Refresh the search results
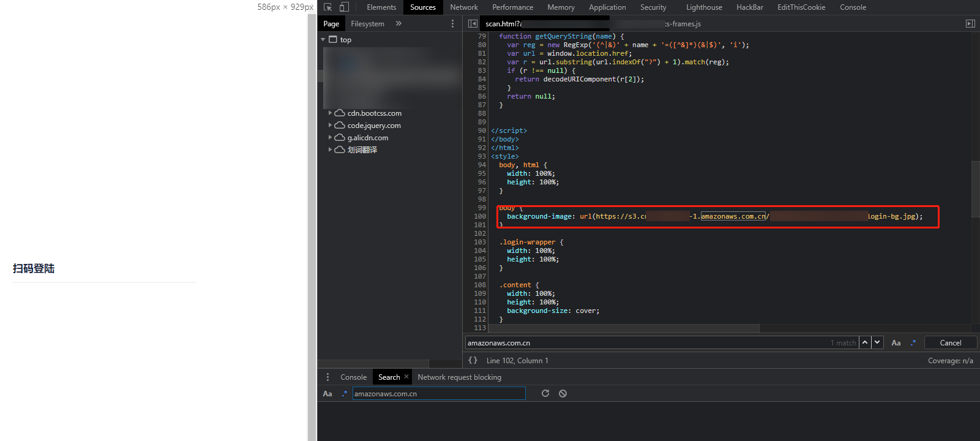980x441 pixels. click(545, 394)
